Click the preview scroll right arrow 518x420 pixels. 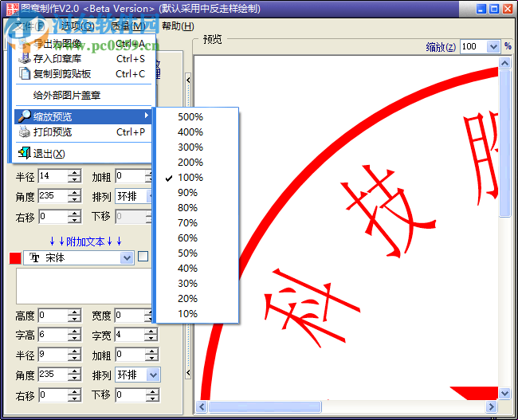[x=491, y=406]
